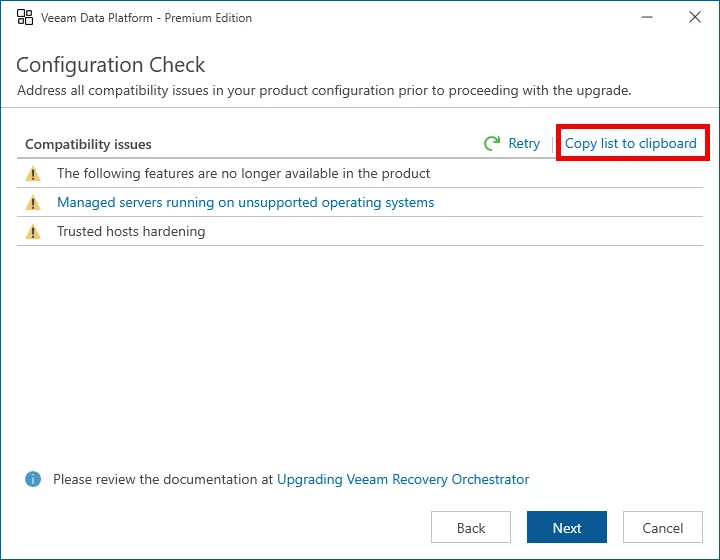Click warning icon beside features no longer available
The width and height of the screenshot is (720, 560).
click(x=34, y=174)
